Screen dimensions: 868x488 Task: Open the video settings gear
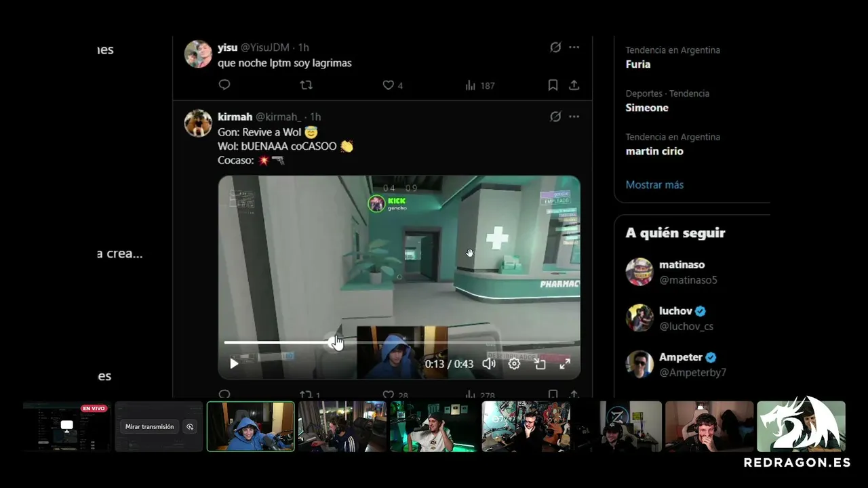(515, 364)
